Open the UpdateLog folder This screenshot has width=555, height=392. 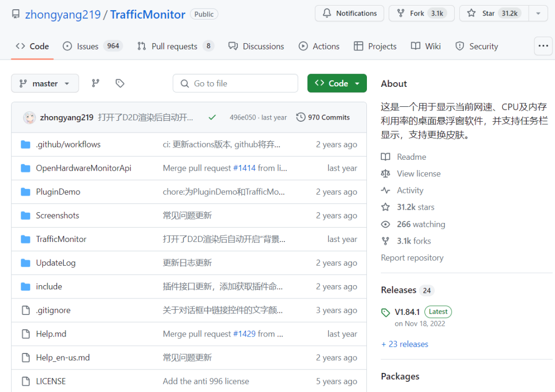point(55,263)
